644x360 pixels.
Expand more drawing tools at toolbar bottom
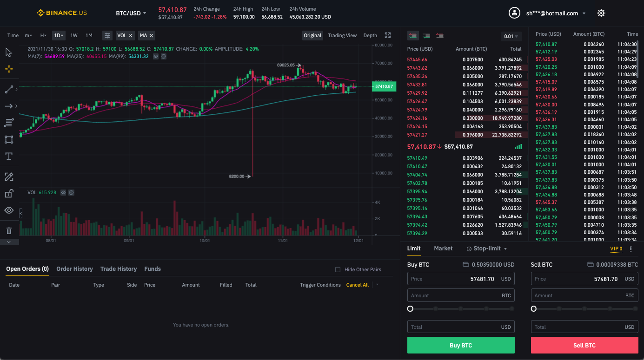tap(9, 242)
